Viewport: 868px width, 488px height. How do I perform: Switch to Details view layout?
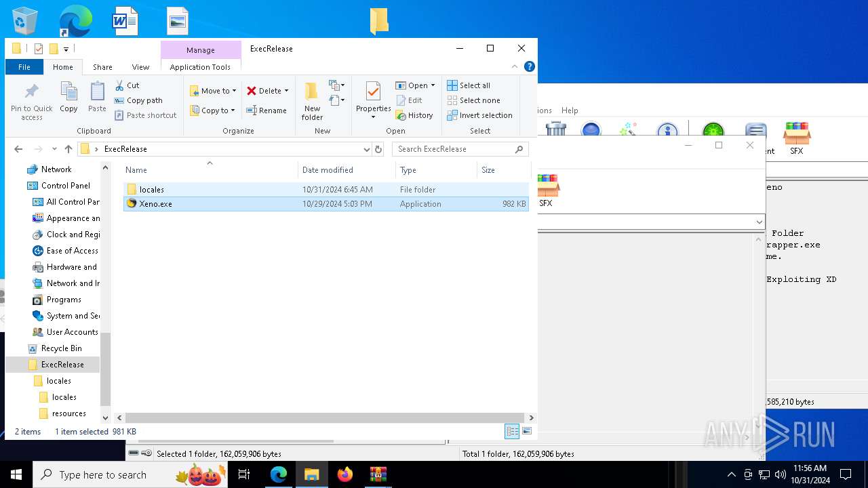coord(512,431)
